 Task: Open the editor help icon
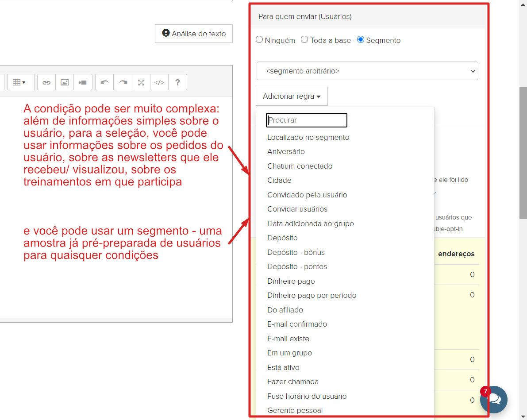coord(177,82)
